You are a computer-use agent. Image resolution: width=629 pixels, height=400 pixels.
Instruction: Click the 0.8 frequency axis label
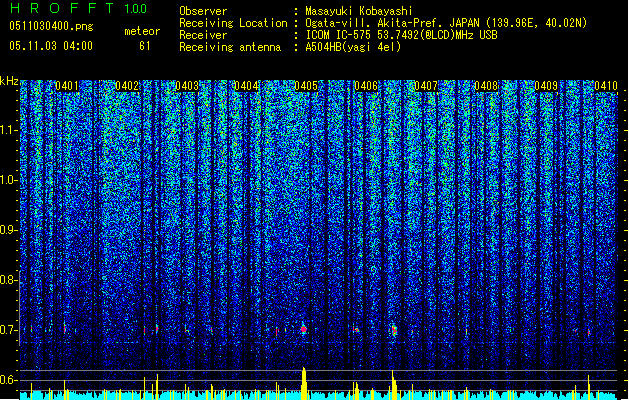tap(9, 280)
